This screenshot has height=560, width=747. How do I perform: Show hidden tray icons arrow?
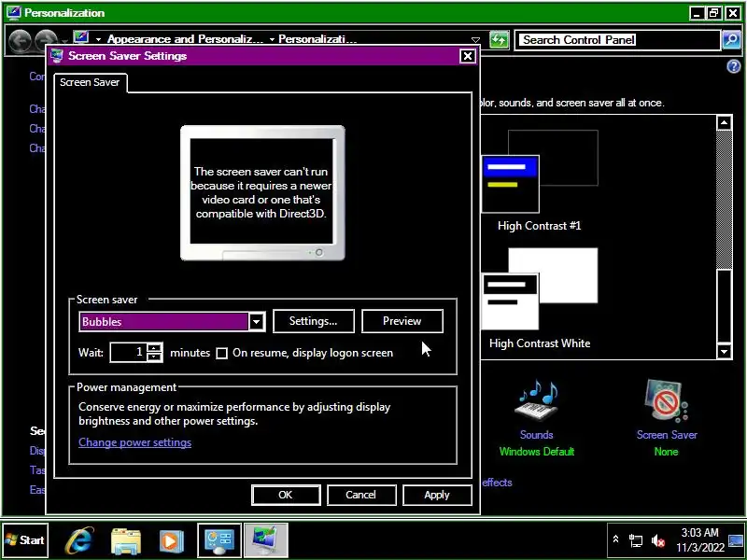point(615,539)
